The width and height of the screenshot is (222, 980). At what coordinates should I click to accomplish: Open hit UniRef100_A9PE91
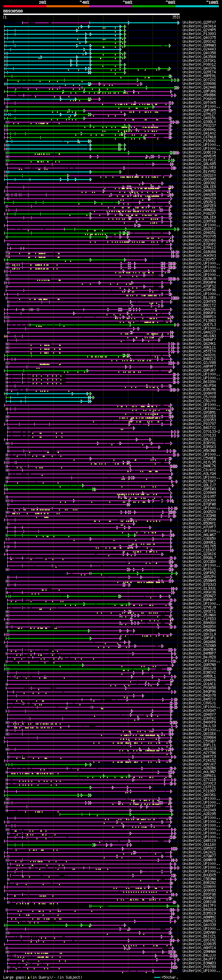[199, 76]
